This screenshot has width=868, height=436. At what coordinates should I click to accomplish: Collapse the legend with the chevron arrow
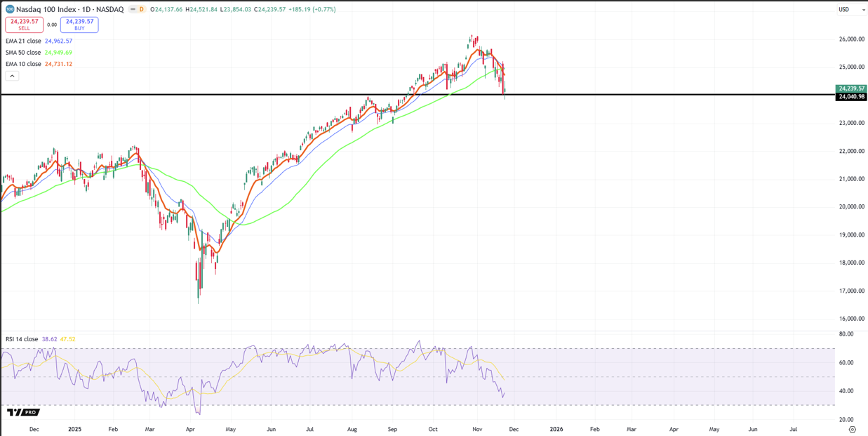[12, 75]
